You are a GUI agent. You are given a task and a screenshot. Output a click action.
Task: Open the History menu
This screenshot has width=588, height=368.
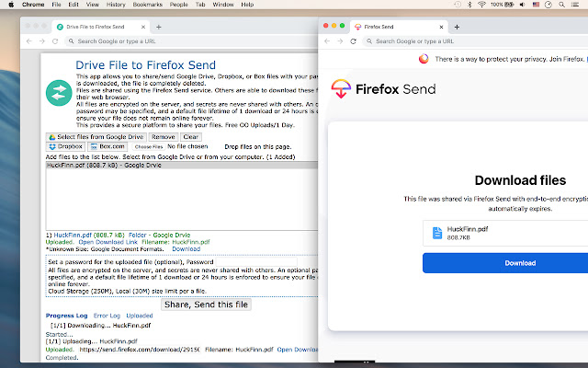point(116,5)
